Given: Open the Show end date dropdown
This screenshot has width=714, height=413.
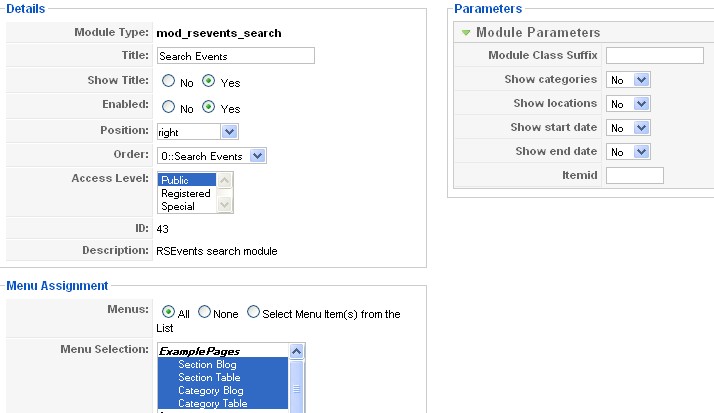Looking at the screenshot, I should (628, 152).
